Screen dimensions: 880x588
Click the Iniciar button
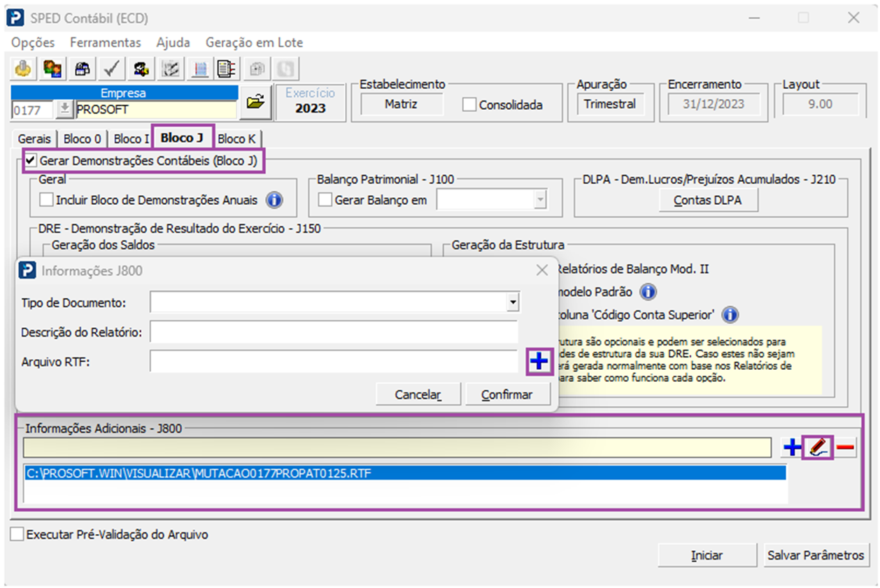click(x=707, y=556)
